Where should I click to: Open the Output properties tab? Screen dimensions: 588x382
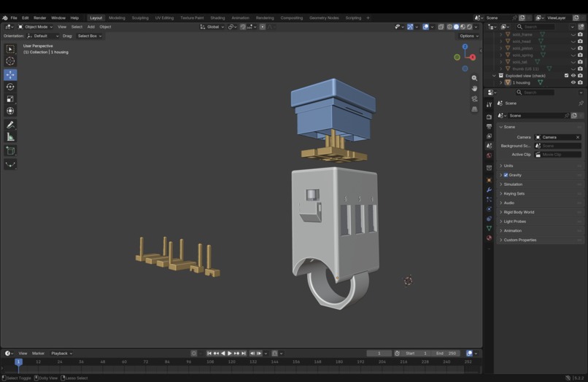tap(489, 126)
